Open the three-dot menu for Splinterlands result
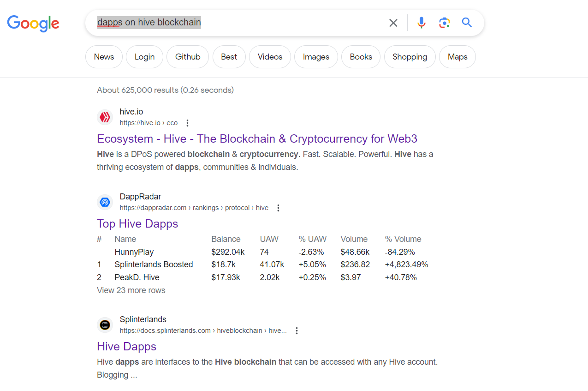Image resolution: width=588 pixels, height=391 pixels. 297,331
